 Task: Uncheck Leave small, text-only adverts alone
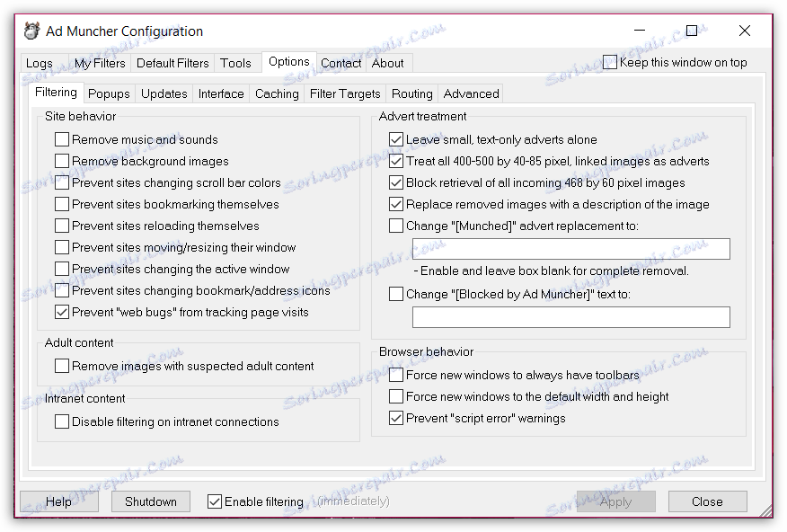click(396, 139)
